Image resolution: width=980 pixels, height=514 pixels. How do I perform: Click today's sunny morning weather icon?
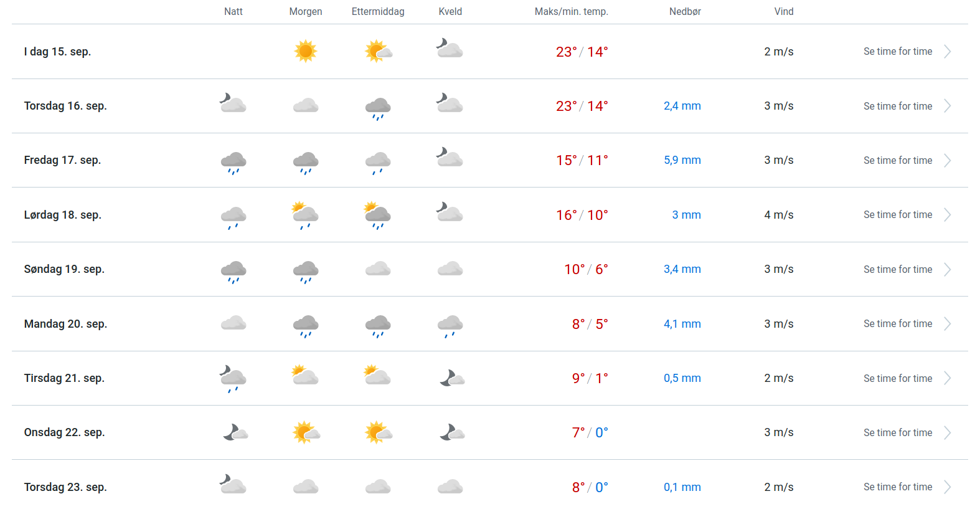tap(306, 51)
